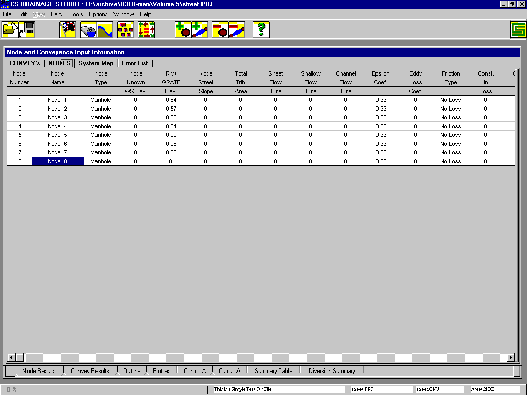Click the No Loss cell in Node 1 row
527x396 pixels.
point(451,100)
